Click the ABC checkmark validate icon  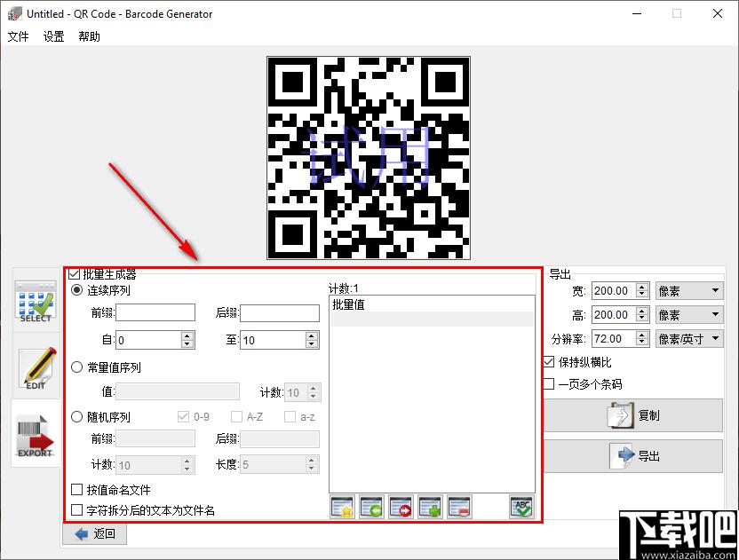coord(521,508)
